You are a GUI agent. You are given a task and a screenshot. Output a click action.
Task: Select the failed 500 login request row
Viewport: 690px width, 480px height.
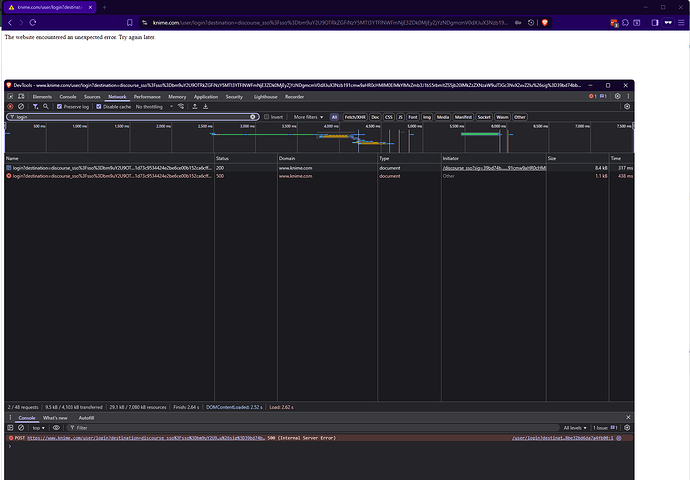pos(319,176)
